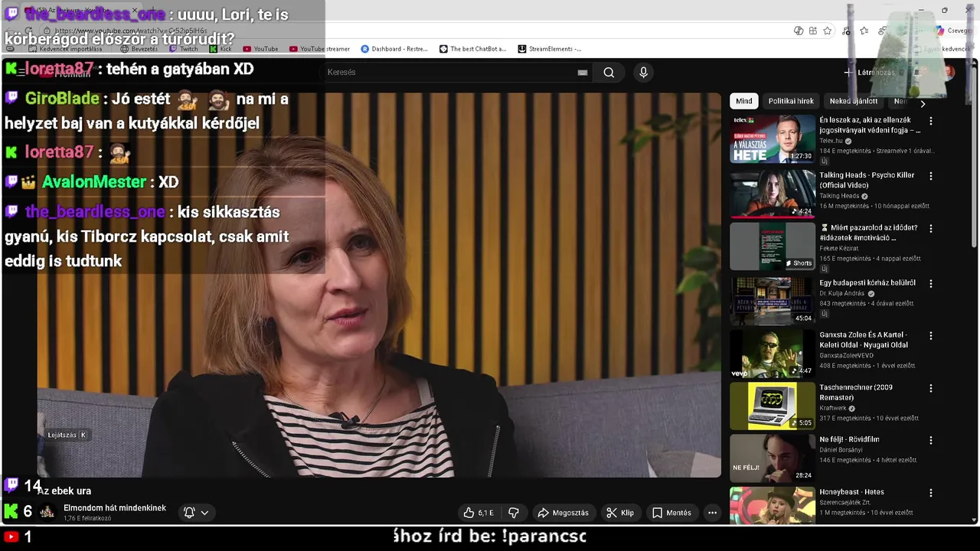The width and height of the screenshot is (980, 551).
Task: Bookmark this page with the star icon
Action: tap(828, 31)
